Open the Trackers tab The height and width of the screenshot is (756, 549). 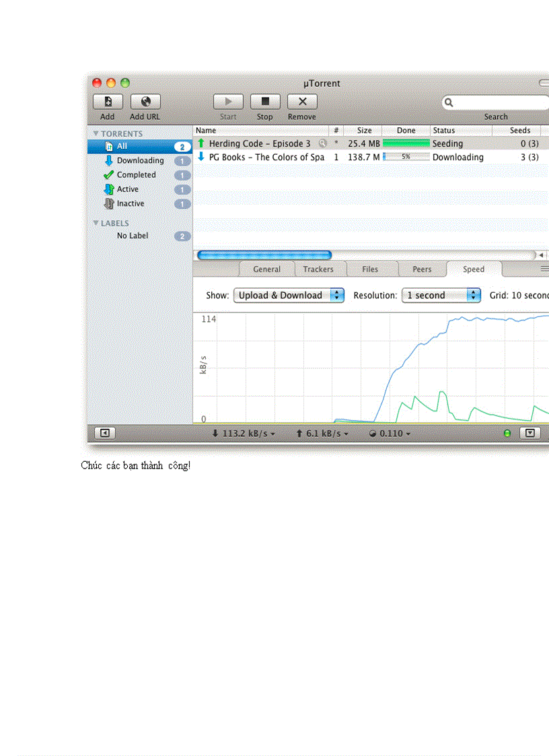tap(320, 269)
